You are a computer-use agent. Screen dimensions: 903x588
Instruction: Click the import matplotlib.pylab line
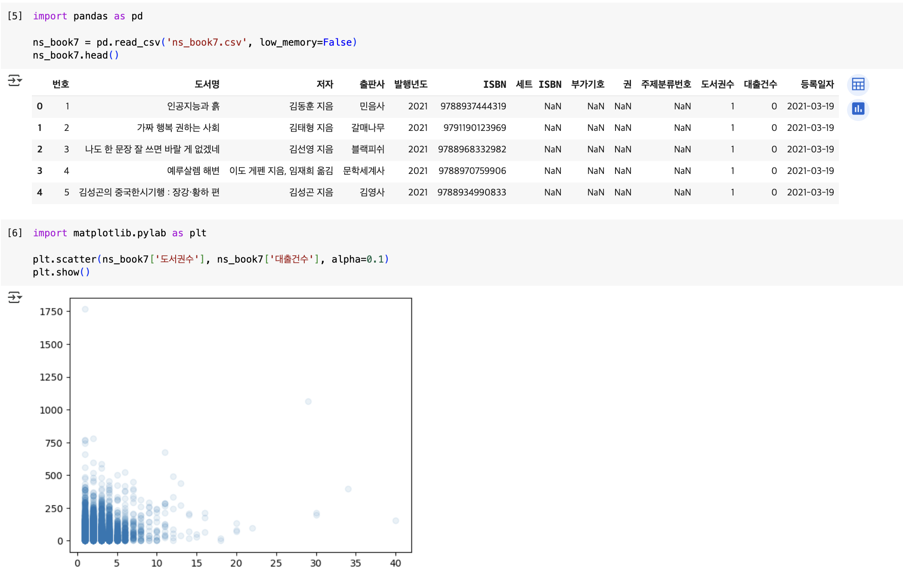point(119,233)
